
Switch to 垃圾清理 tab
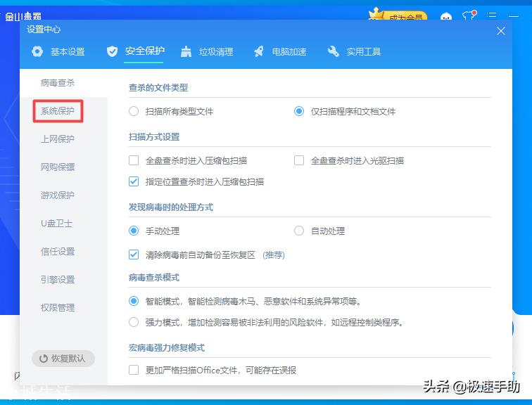click(x=216, y=51)
